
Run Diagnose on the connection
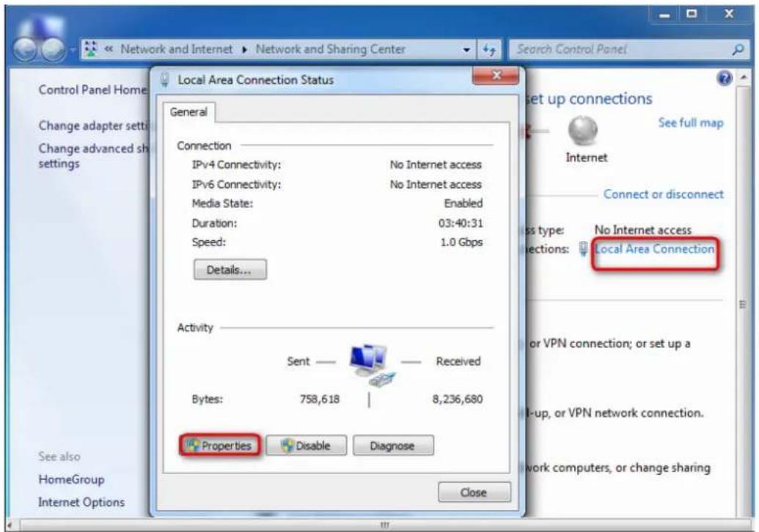393,446
